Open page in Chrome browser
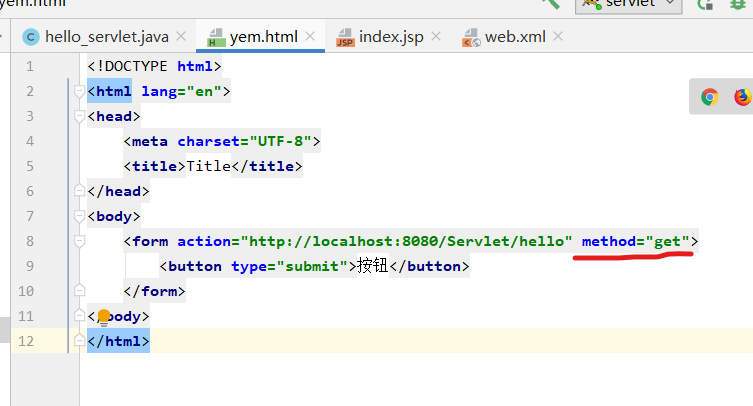753x406 pixels. (709, 97)
